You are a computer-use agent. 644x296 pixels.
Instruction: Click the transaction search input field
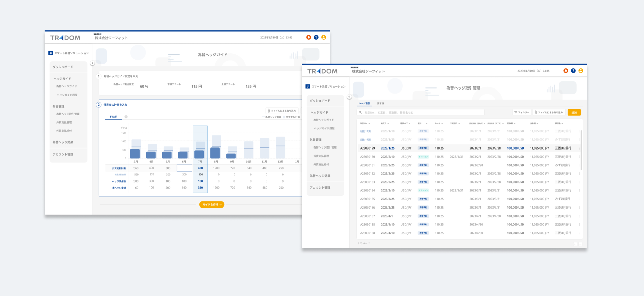coord(421,112)
